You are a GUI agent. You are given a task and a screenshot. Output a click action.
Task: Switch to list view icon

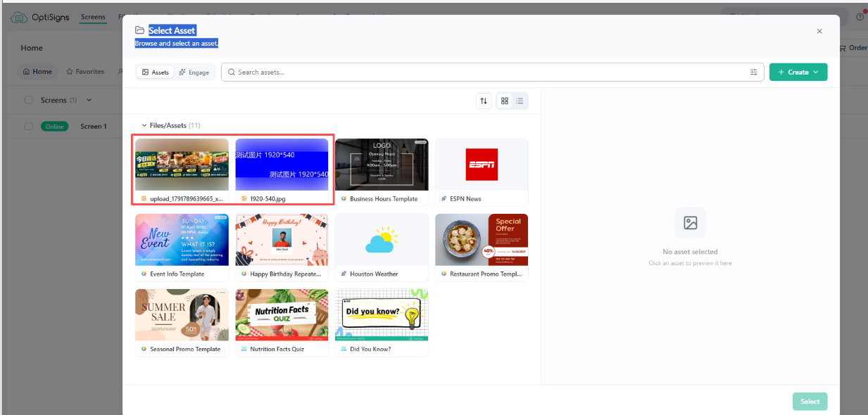[x=520, y=101]
